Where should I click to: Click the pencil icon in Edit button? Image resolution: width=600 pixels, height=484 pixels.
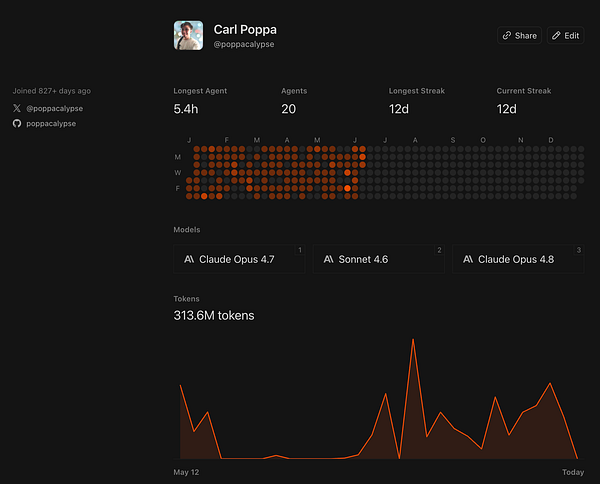[556, 36]
